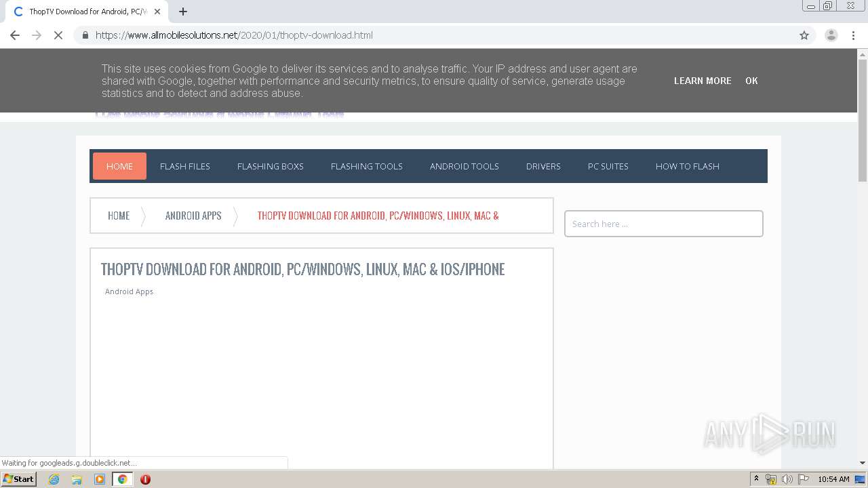Go back with the browser back arrow
Viewport: 868px width, 488px height.
pyautogui.click(x=15, y=35)
